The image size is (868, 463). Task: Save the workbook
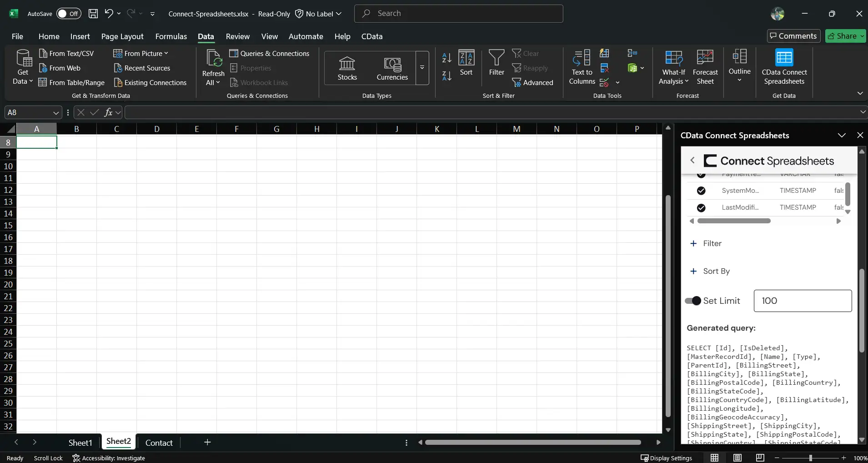(93, 14)
